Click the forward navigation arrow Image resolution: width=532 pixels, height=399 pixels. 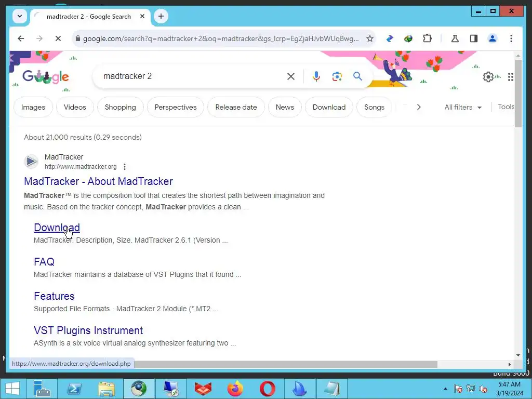[x=39, y=38]
